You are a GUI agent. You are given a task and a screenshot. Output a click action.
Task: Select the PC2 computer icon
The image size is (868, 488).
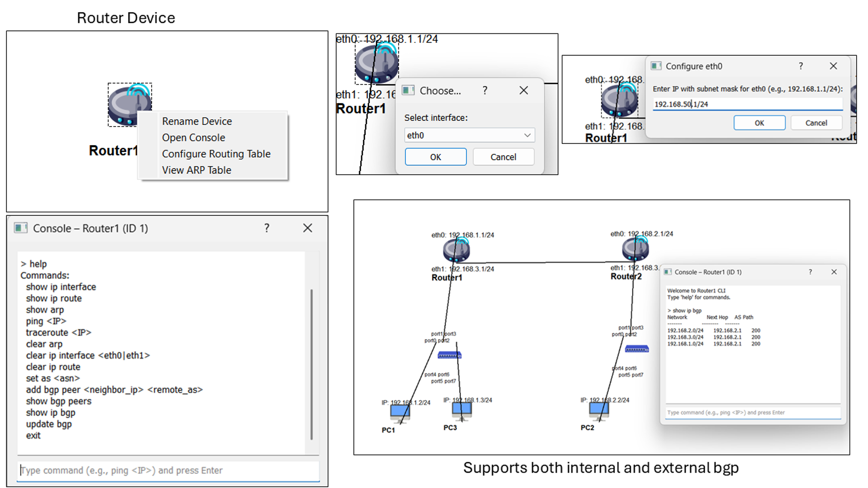599,411
